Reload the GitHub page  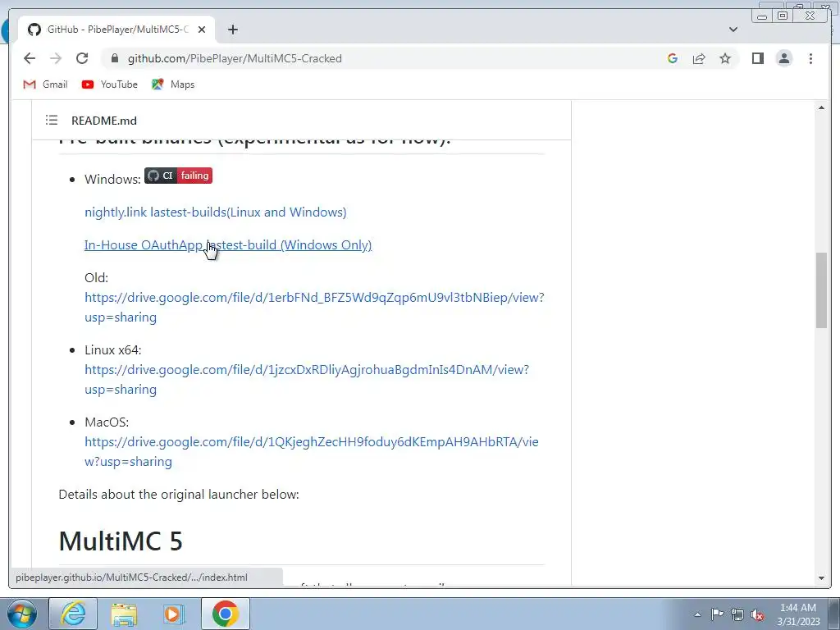[x=82, y=58]
